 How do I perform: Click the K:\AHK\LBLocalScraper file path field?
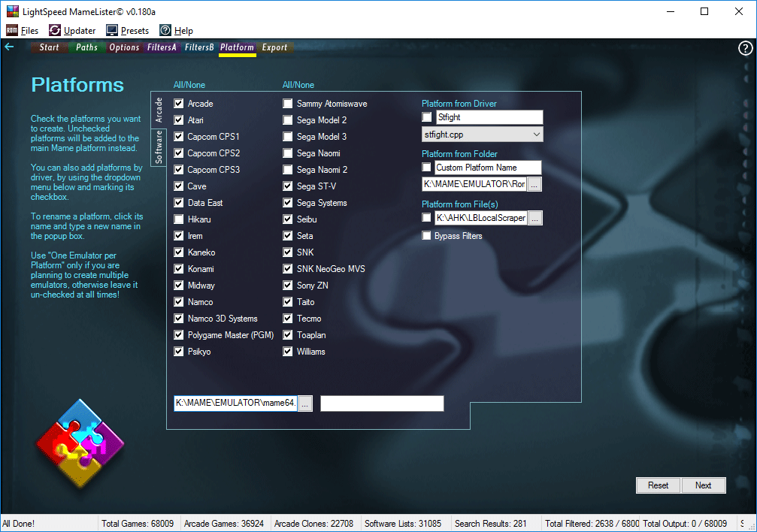point(481,218)
